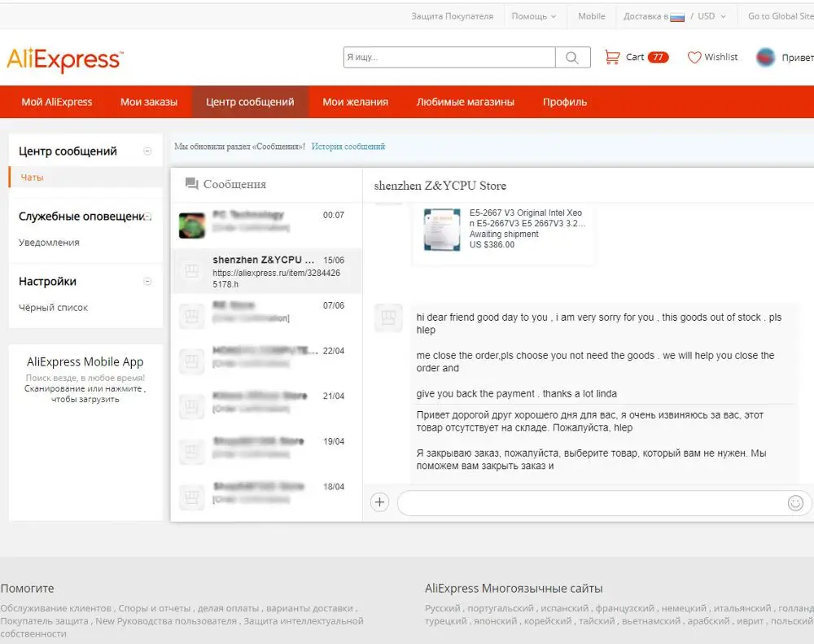Click Споры и отчеты footer link
The width and height of the screenshot is (814, 644).
tap(155, 608)
